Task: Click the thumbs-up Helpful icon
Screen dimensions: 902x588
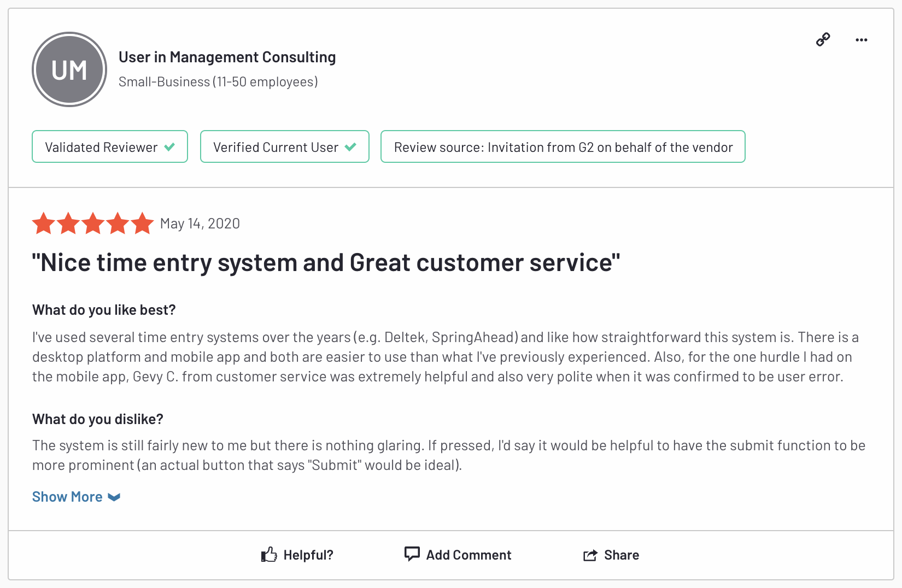Action: point(269,555)
